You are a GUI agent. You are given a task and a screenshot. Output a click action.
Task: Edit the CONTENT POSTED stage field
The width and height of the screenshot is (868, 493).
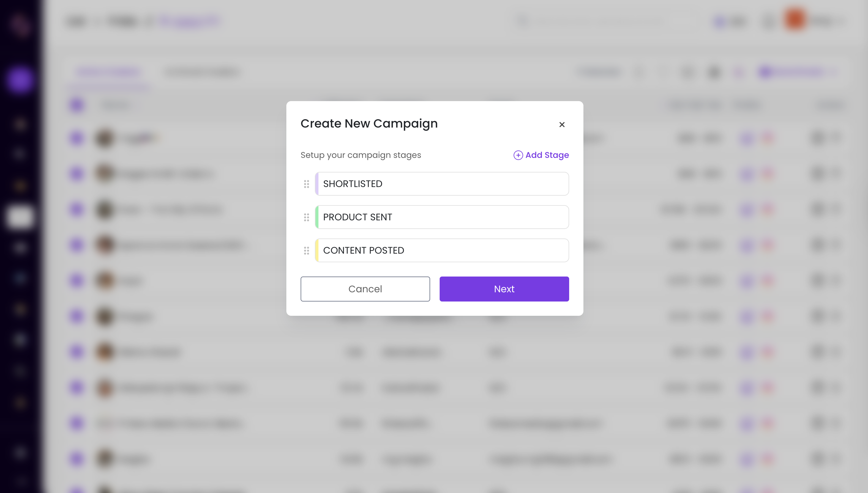click(x=443, y=250)
